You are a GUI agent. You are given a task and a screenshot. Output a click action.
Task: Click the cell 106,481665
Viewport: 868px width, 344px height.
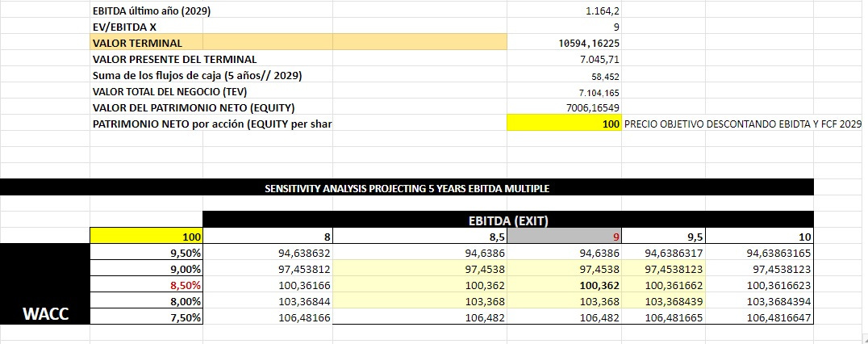[x=663, y=317]
